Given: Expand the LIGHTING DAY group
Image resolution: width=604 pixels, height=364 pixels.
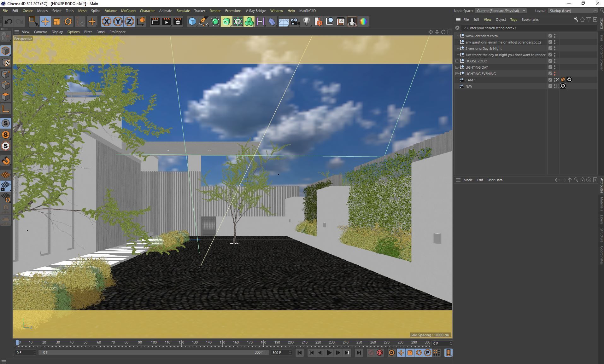Looking at the screenshot, I should tap(457, 67).
